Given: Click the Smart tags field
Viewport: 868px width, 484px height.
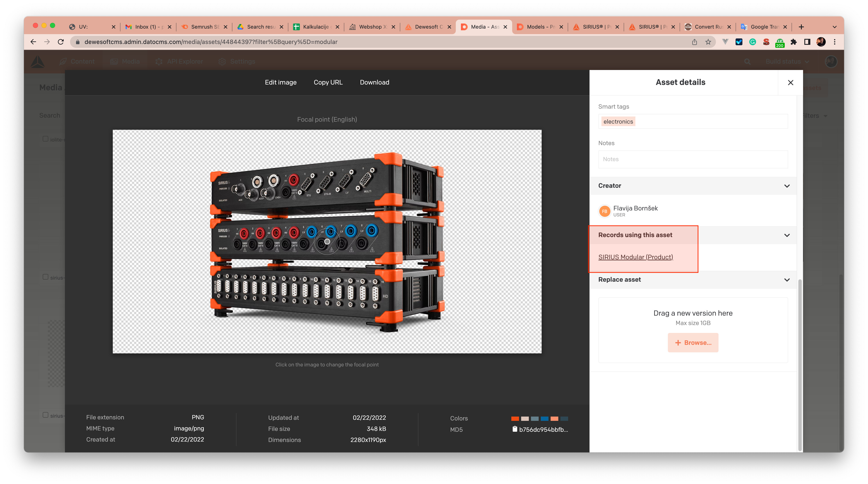Looking at the screenshot, I should (693, 121).
